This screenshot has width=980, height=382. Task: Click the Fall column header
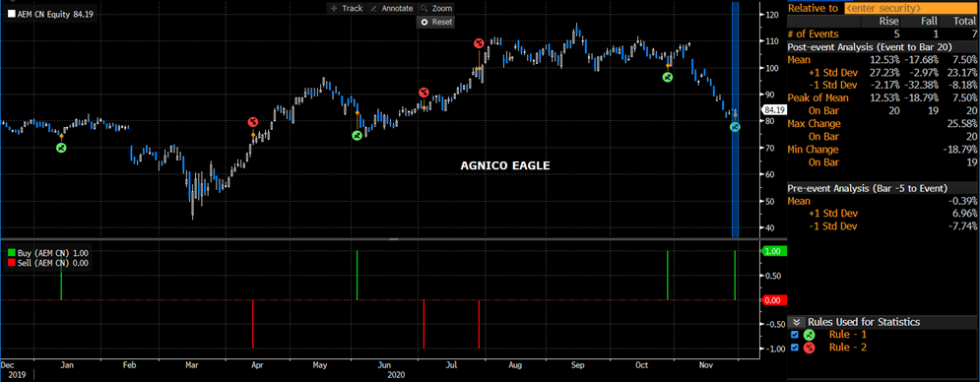point(930,22)
